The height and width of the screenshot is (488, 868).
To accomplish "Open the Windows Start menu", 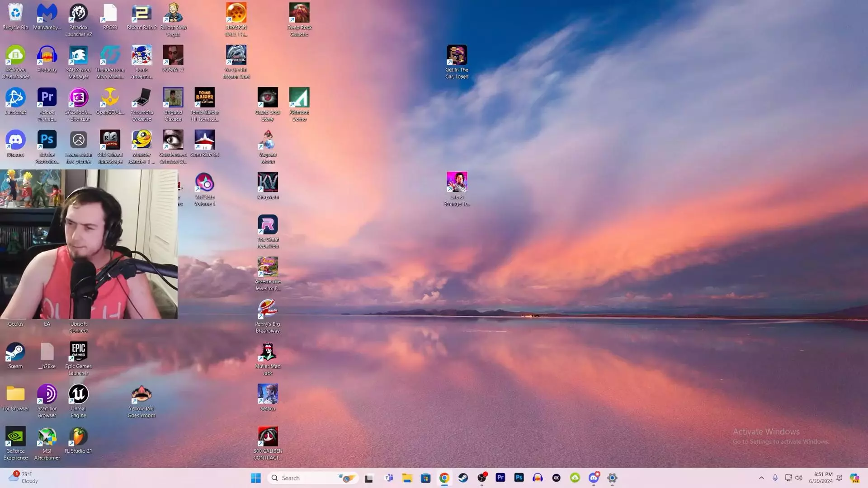I will click(x=256, y=478).
